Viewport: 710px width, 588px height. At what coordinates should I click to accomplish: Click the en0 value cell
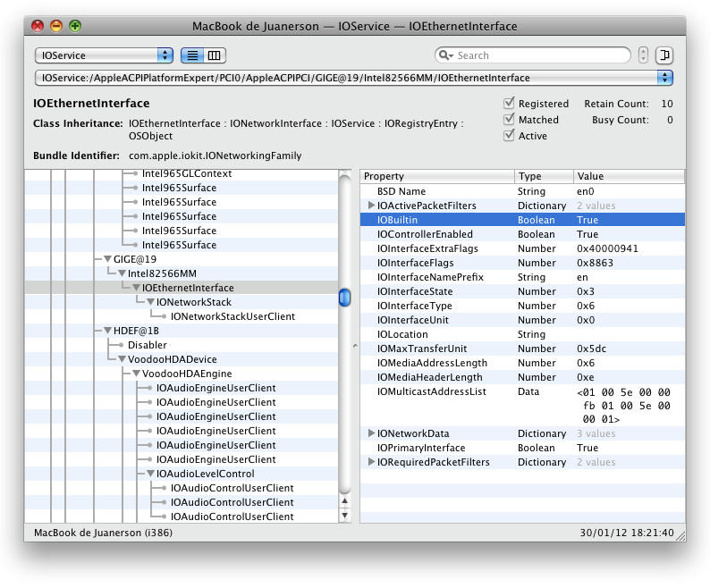click(586, 191)
